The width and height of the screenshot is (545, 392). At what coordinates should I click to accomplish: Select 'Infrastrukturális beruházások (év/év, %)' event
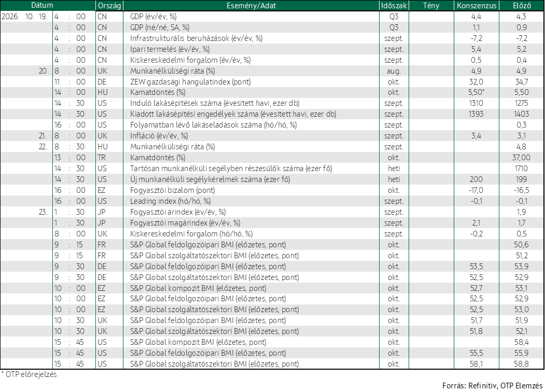(196, 38)
